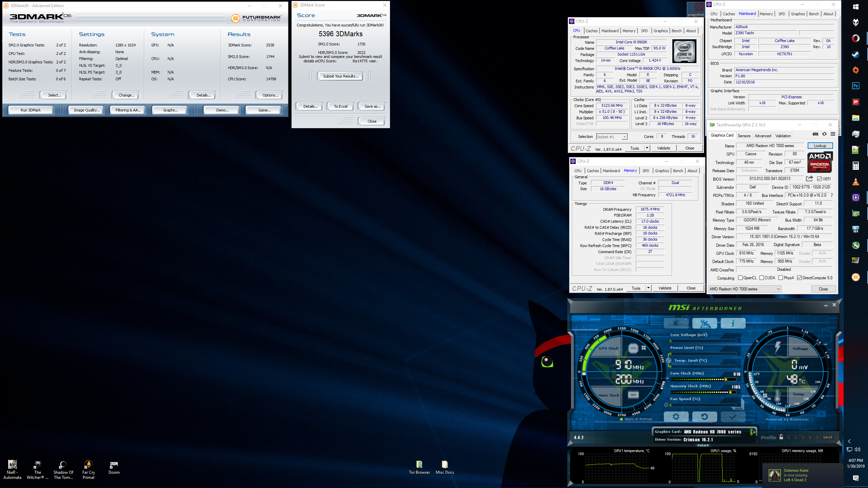Toggle OpenCL checkbox in GPU-Z
The height and width of the screenshot is (488, 868).
click(x=740, y=278)
